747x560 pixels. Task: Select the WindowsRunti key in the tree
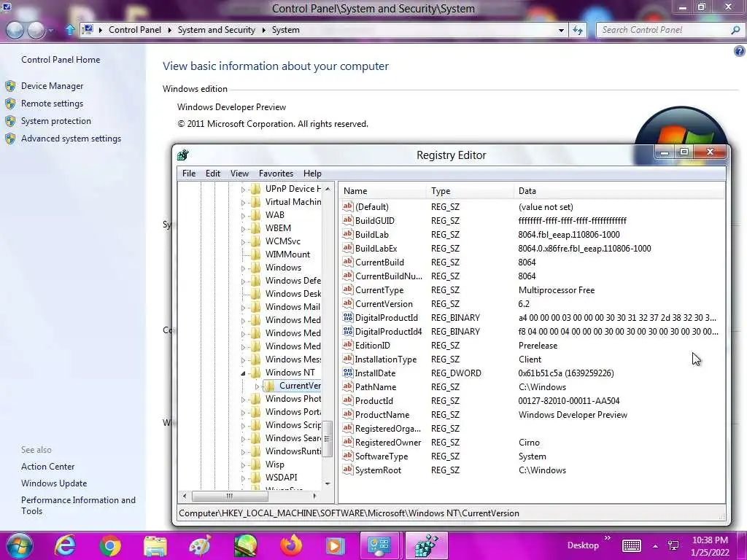click(293, 451)
